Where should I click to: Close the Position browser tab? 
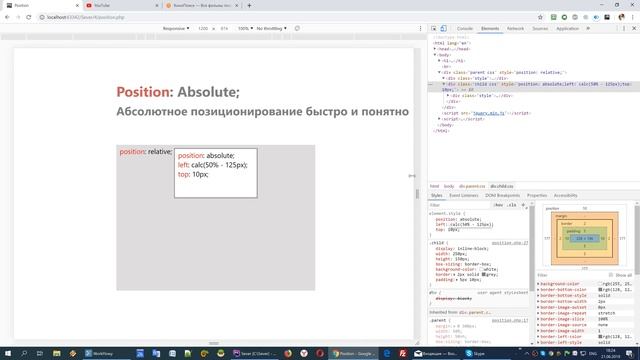(77, 6)
